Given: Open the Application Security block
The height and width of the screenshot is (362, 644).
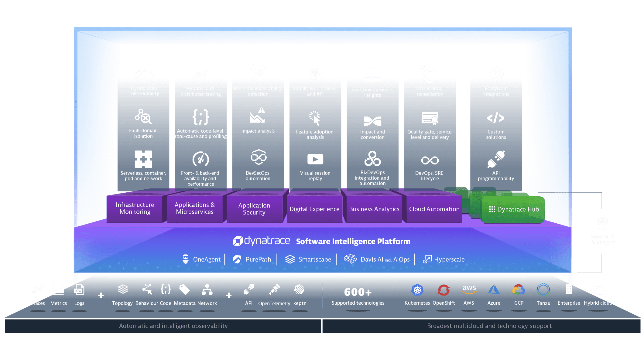Looking at the screenshot, I should tap(254, 209).
